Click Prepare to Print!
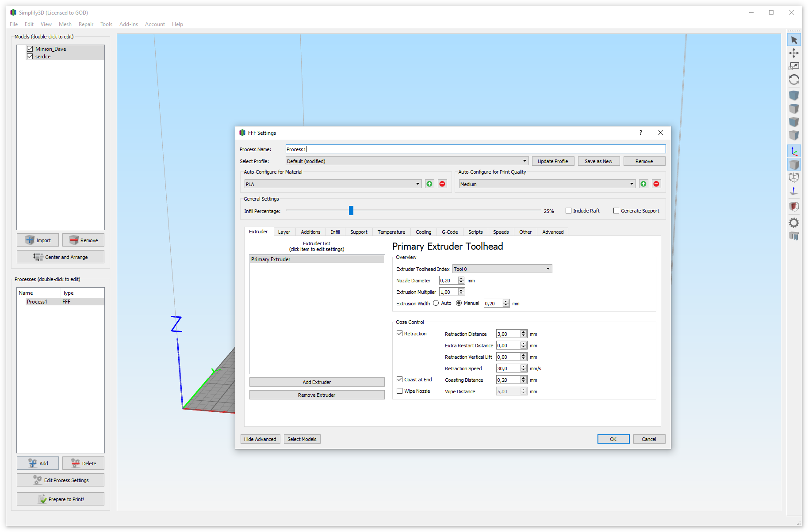Viewport: 808px width, 532px height. pyautogui.click(x=61, y=499)
